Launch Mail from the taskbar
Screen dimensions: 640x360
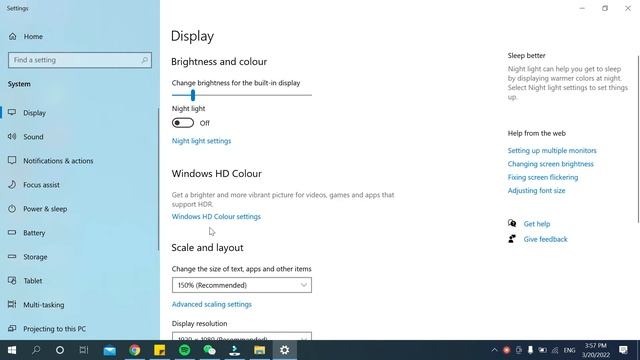point(109,350)
